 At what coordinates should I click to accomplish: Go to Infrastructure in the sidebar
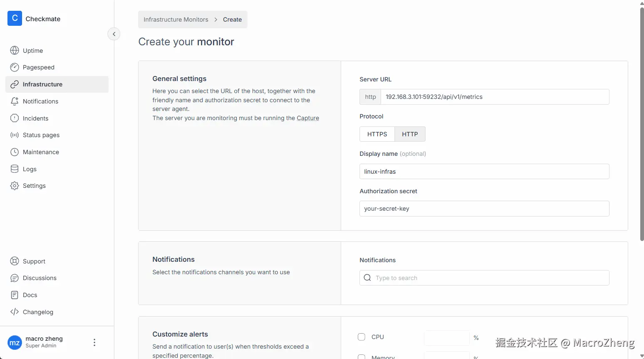coord(42,84)
